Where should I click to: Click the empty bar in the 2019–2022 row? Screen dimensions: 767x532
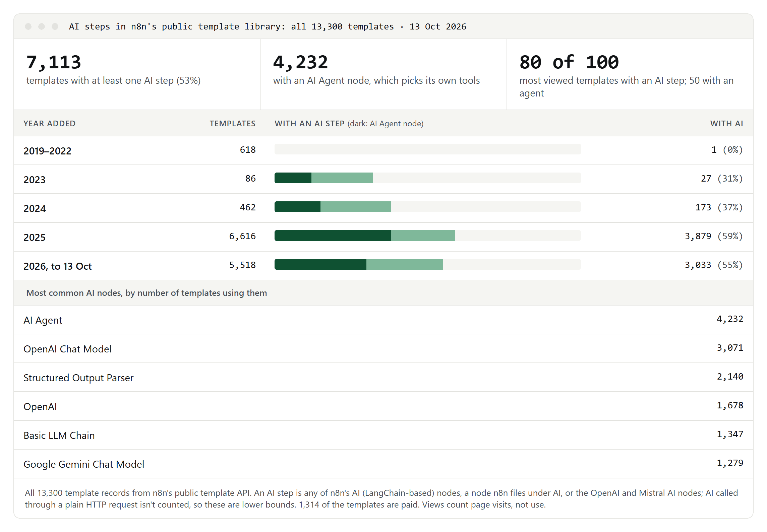tap(427, 149)
